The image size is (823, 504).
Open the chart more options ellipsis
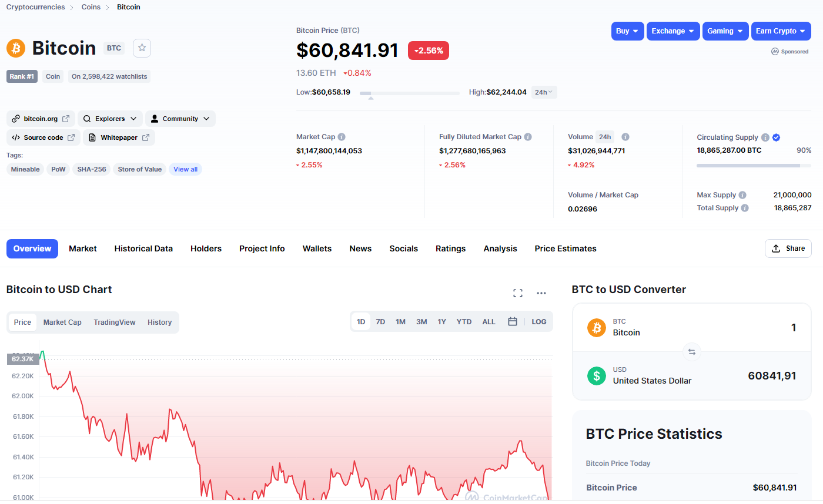541,293
